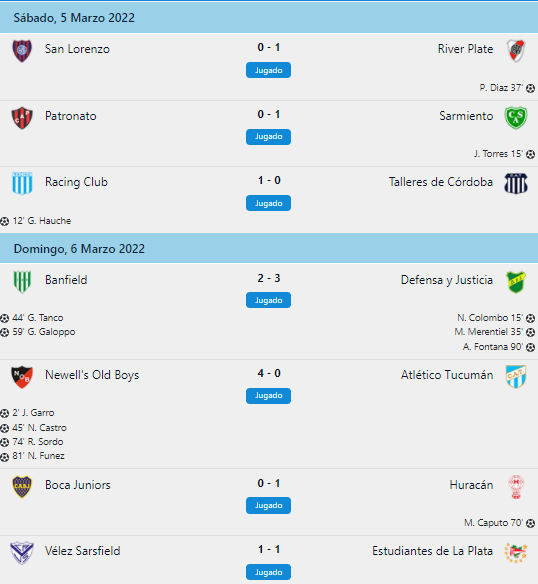Viewport: 538px width, 584px height.
Task: Open Talleres de Córdoba crest icon
Action: click(516, 183)
